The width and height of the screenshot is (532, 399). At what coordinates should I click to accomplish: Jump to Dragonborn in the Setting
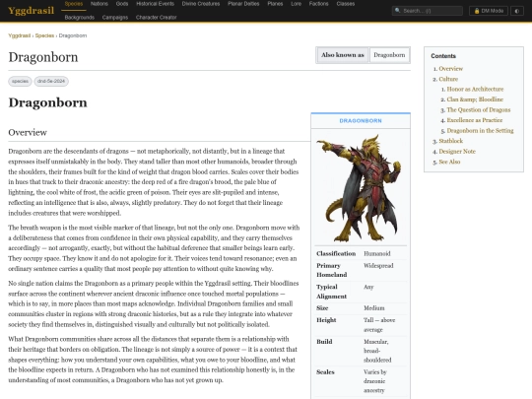pos(480,131)
